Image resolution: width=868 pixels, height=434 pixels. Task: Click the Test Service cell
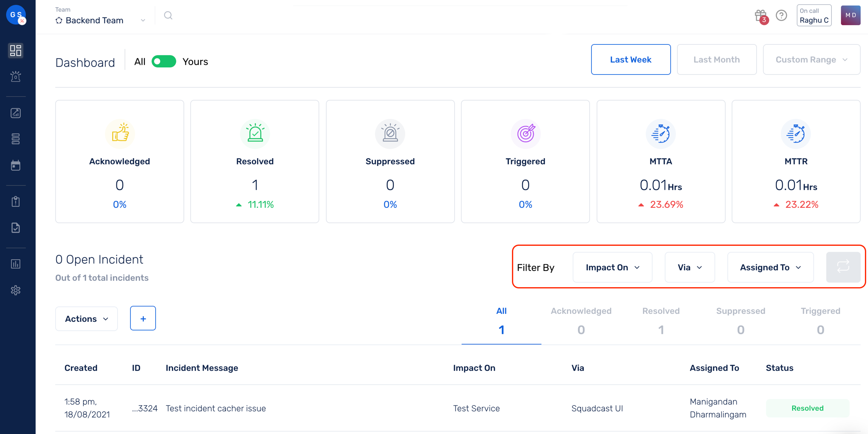476,408
